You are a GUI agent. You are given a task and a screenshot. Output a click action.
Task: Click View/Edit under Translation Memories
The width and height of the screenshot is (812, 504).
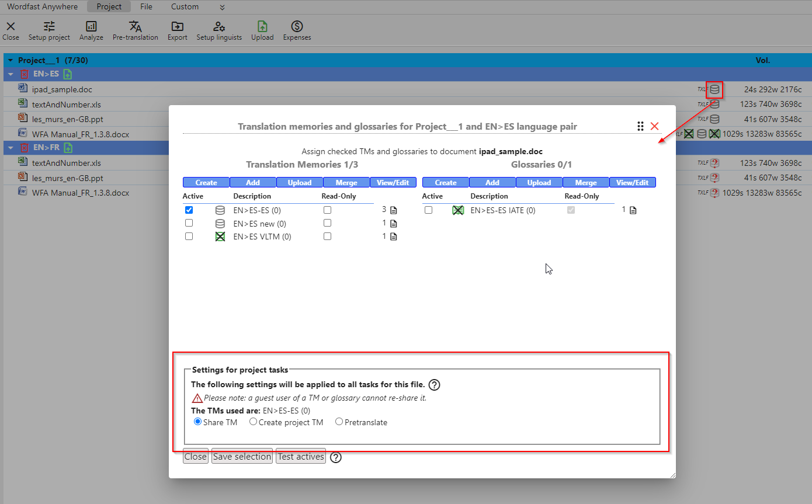tap(393, 183)
